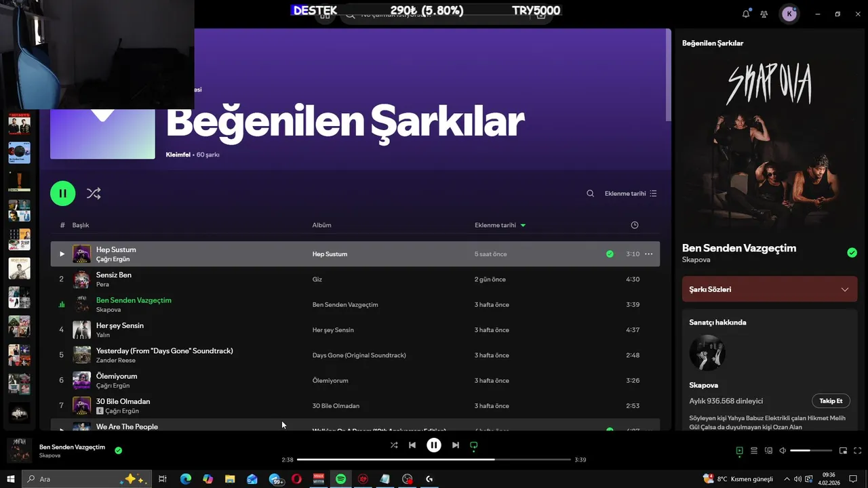Toggle shuffle in the player controls
Image resolution: width=868 pixels, height=488 pixels.
point(394,445)
